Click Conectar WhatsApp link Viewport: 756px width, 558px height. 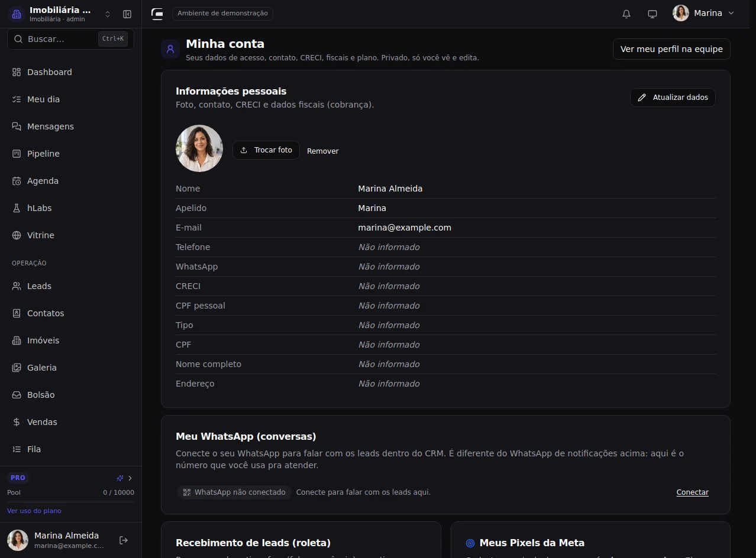pos(693,492)
